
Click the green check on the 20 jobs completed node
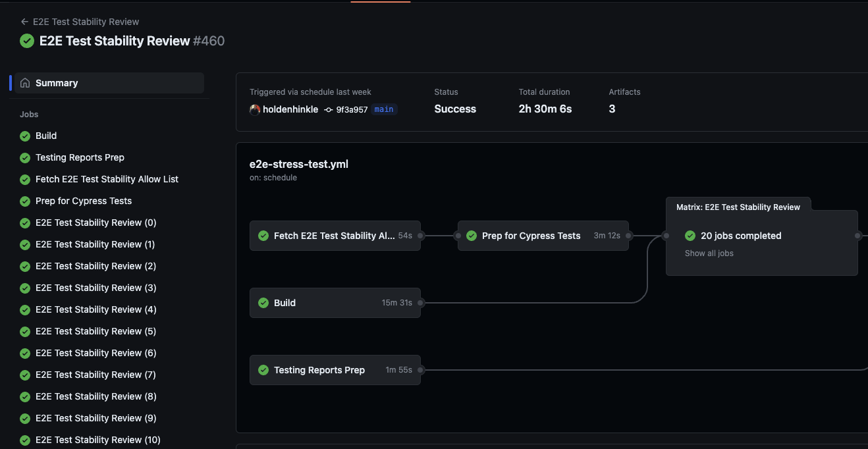[690, 235]
